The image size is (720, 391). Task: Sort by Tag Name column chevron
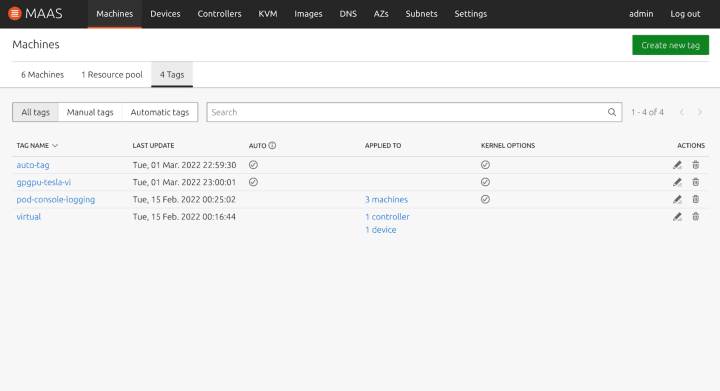55,145
